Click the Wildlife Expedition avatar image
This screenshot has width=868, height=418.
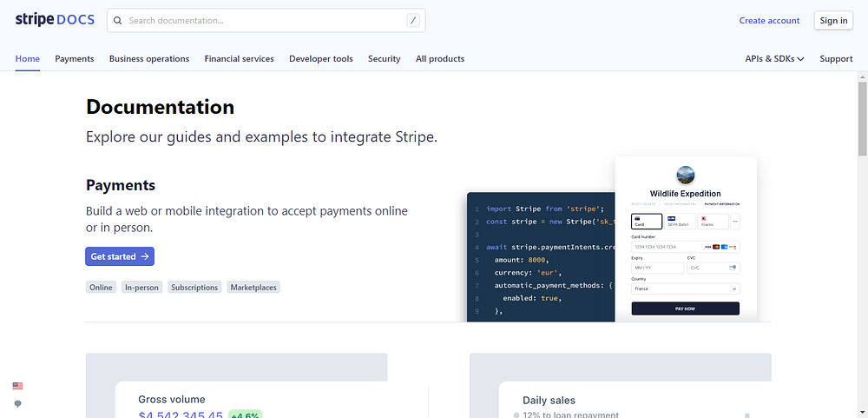click(x=686, y=176)
